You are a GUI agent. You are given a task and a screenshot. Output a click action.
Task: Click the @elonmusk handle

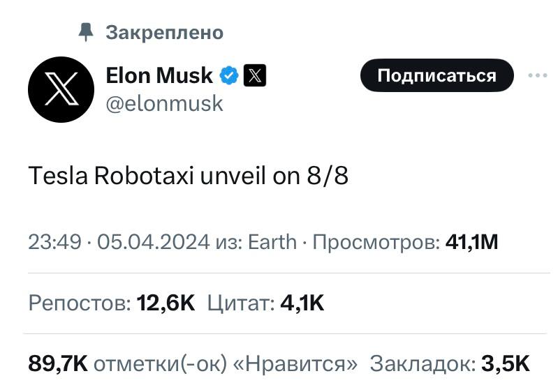[x=164, y=103]
